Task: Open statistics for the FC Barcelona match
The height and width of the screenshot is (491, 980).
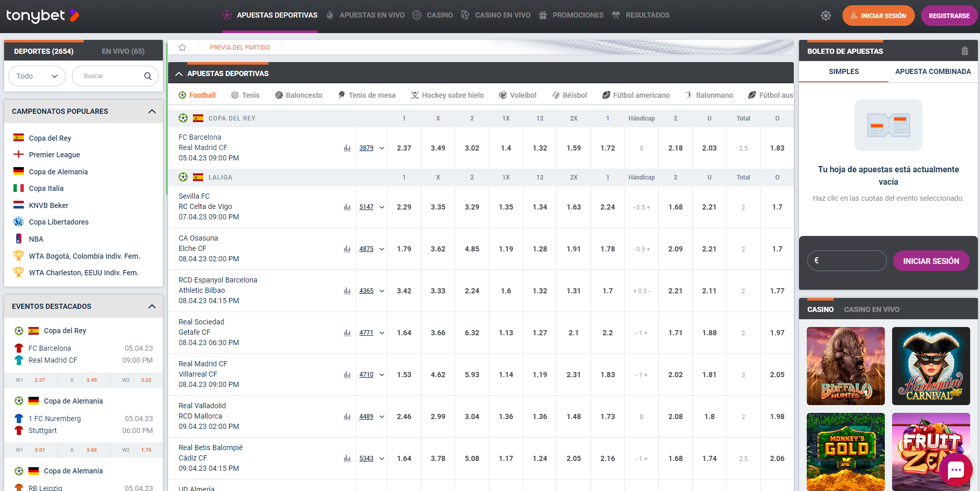Action: tap(347, 148)
